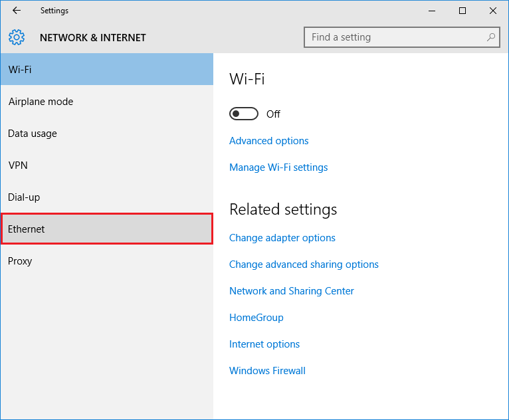Open Wi-Fi Advanced options link
Image resolution: width=509 pixels, height=420 pixels.
tap(269, 141)
